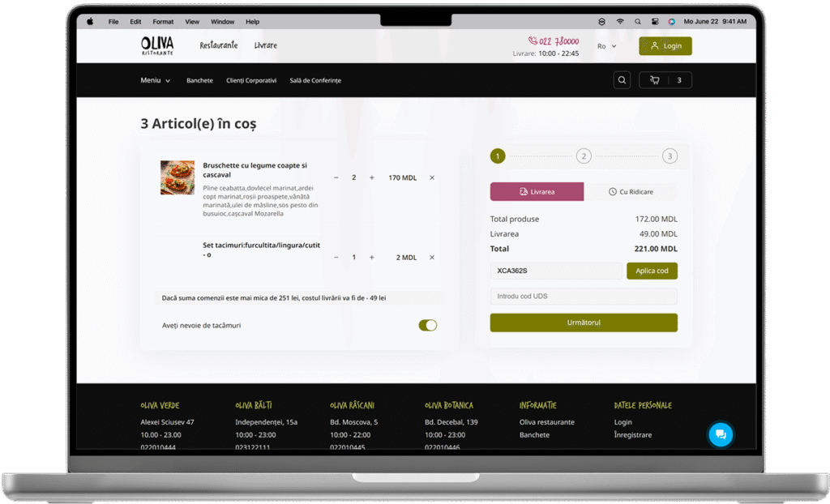Screen dimensions: 830x504
Task: Open the Format menu in menu bar
Action: tap(163, 22)
